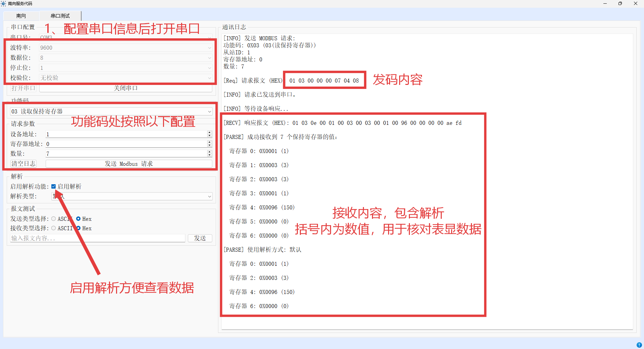Click the 清空日志 button
The height and width of the screenshot is (349, 644).
(x=23, y=163)
